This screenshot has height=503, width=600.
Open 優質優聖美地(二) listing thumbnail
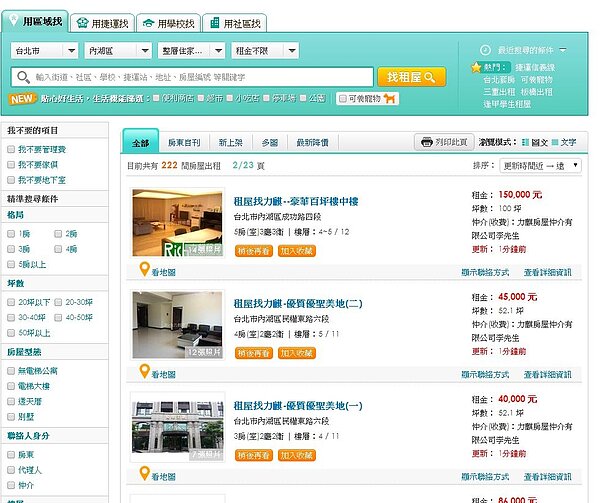[x=177, y=325]
